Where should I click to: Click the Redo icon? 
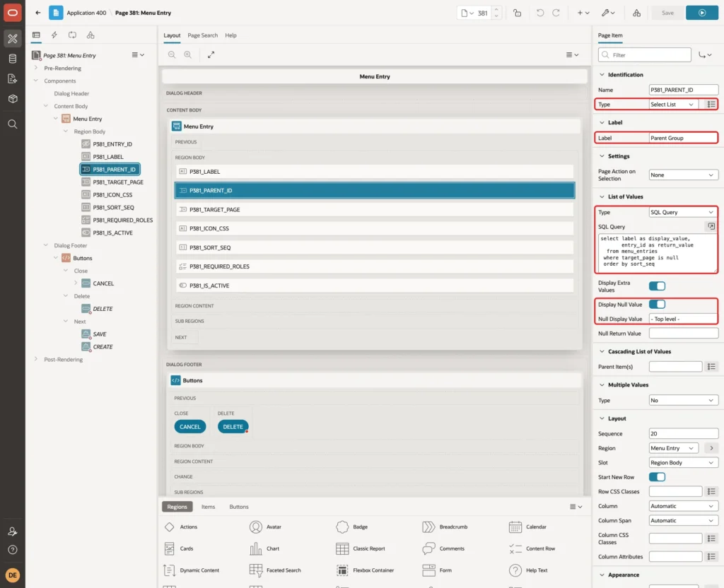click(x=556, y=13)
